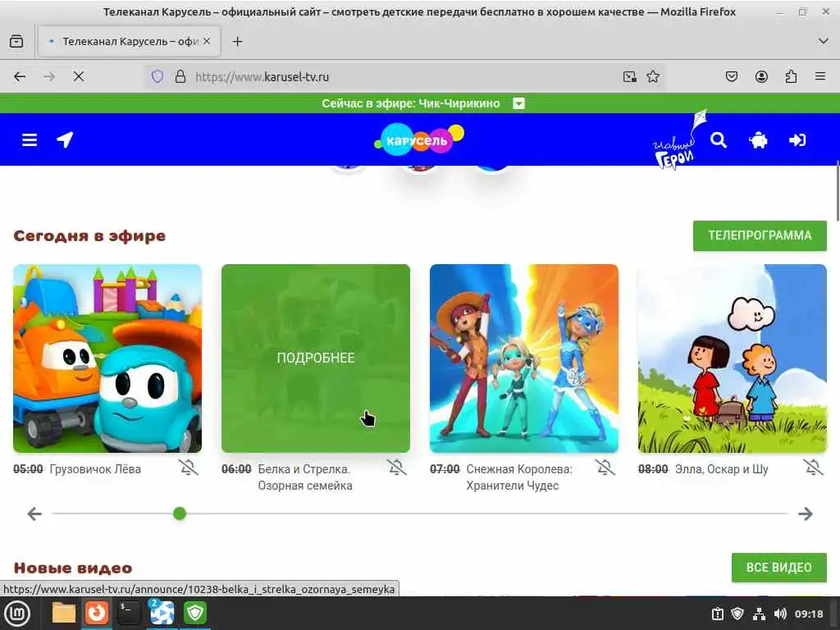
Task: Stop page loading with X button
Action: [79, 76]
